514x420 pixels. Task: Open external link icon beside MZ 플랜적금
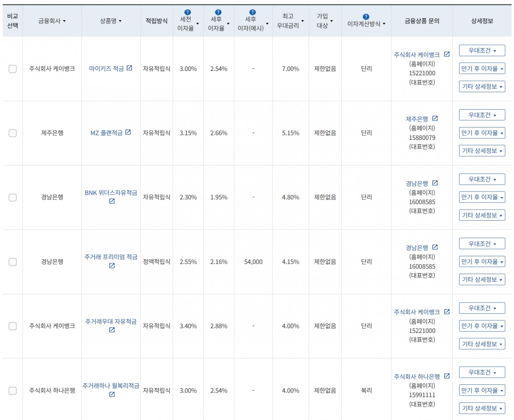tap(128, 132)
